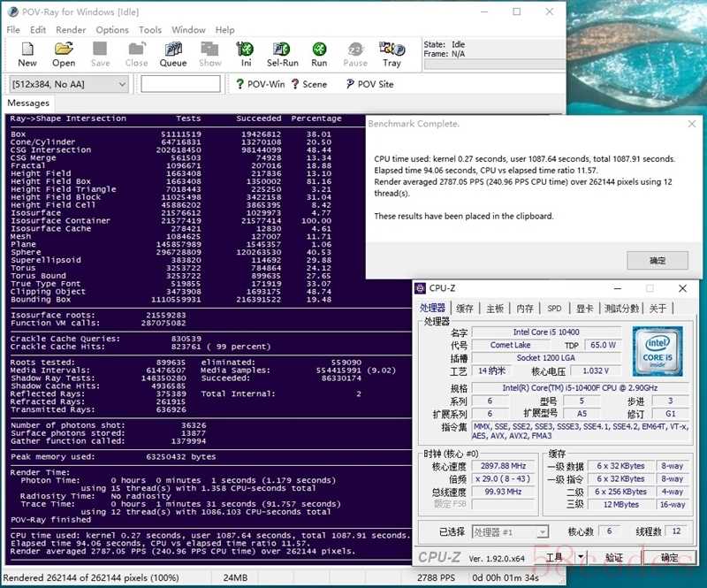Click the Close file toolbar icon
Image resolution: width=707 pixels, height=588 pixels.
[137, 54]
